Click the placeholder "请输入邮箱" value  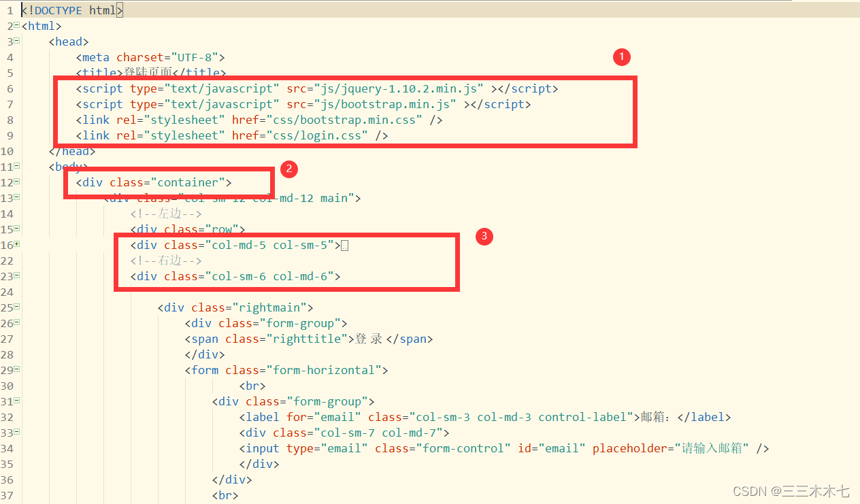pos(712,448)
